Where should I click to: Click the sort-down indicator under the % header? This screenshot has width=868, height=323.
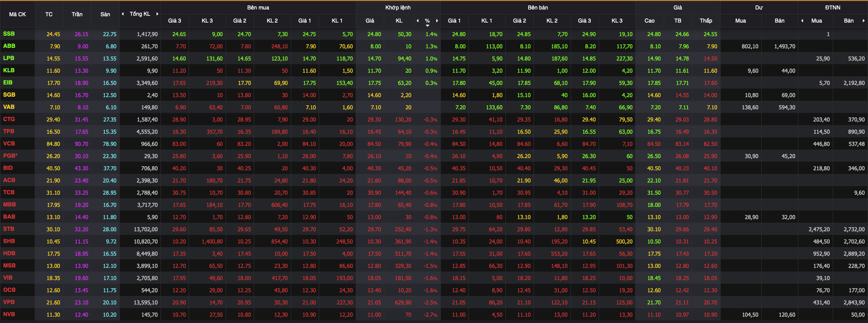tap(427, 26)
